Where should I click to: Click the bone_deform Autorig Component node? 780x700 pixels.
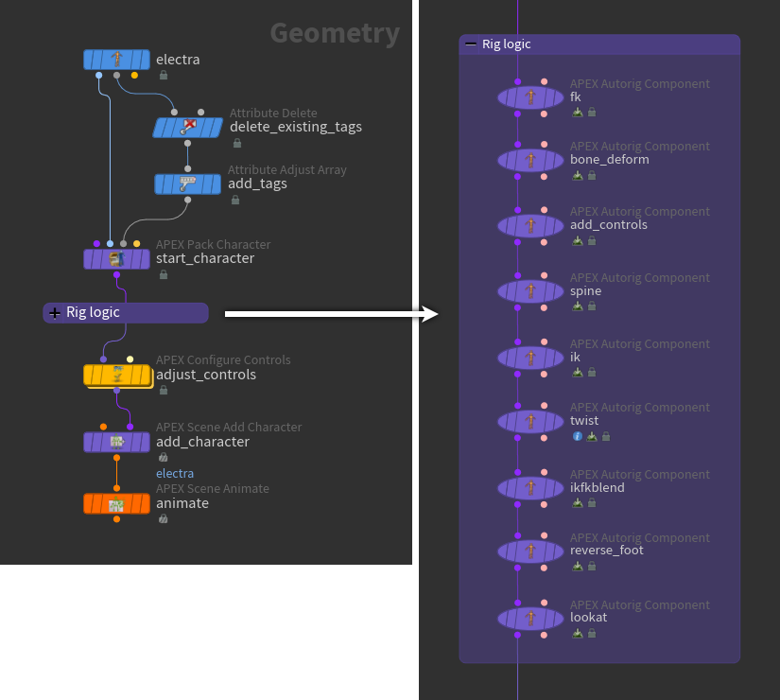point(530,160)
